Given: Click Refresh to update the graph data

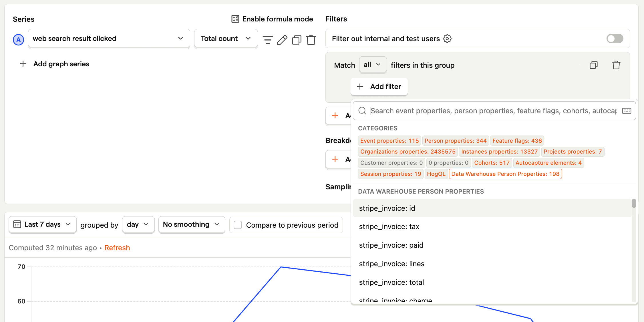Looking at the screenshot, I should [x=117, y=247].
